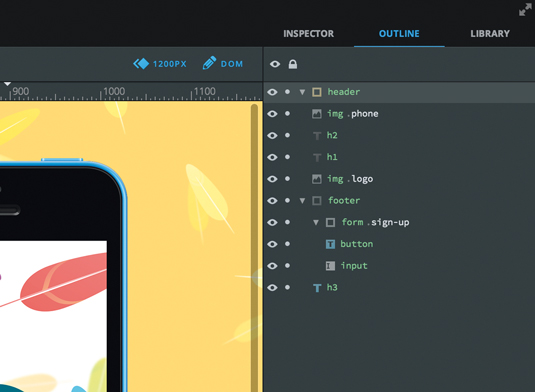This screenshot has height=392, width=535.
Task: Click the blue T icon beside h3
Action: point(317,288)
